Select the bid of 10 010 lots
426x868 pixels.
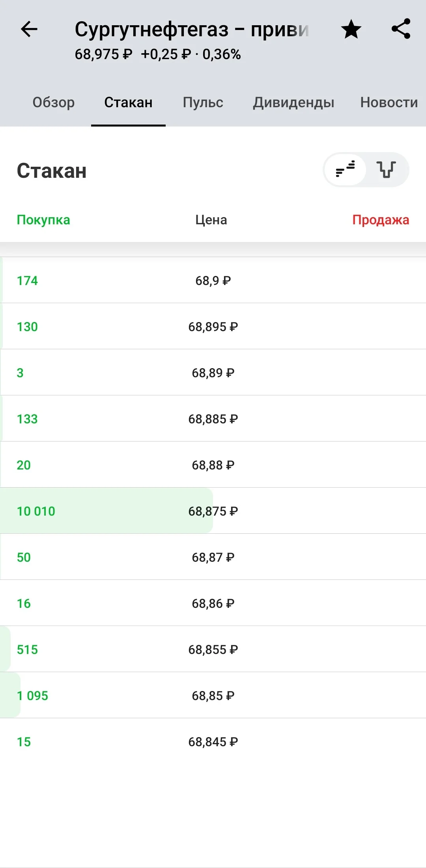[x=213, y=511]
